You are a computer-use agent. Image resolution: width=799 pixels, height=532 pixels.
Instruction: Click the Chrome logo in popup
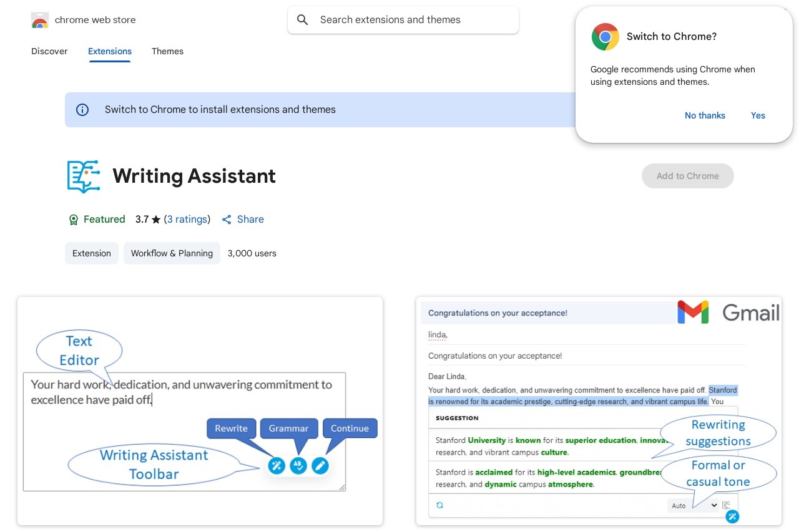(605, 37)
